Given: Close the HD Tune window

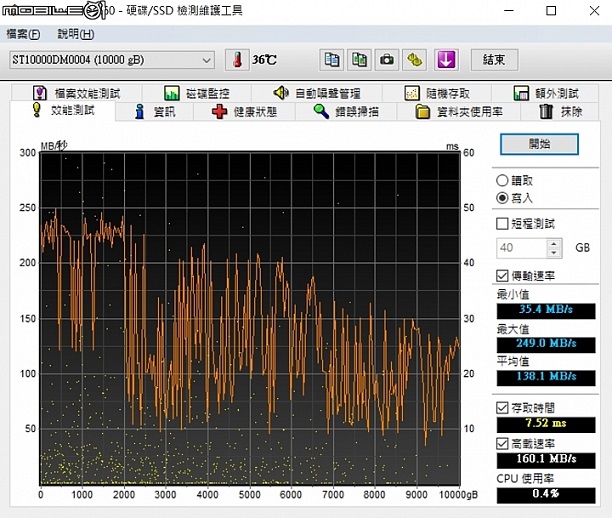Looking at the screenshot, I should [594, 11].
